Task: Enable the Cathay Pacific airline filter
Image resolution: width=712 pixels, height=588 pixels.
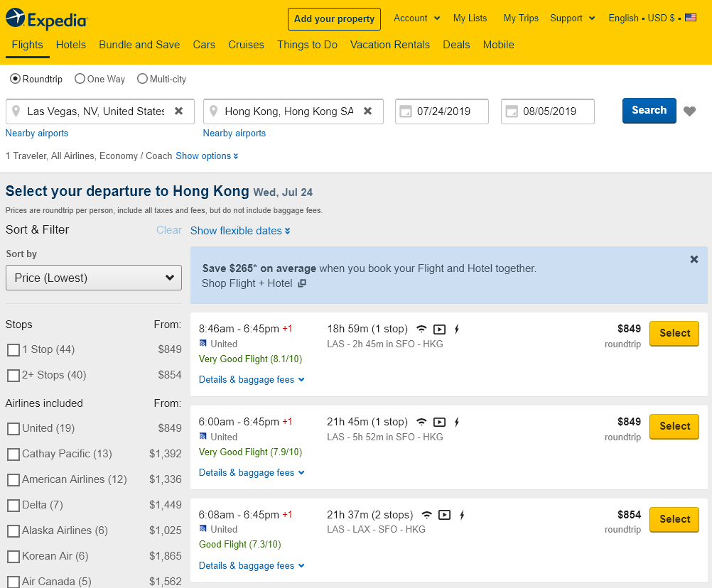Action: [14, 454]
